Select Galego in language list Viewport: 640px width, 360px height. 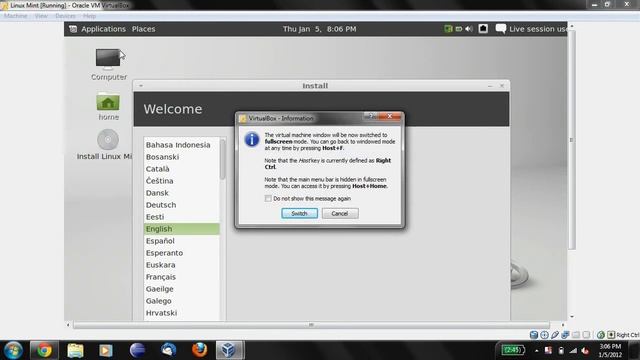pyautogui.click(x=182, y=301)
